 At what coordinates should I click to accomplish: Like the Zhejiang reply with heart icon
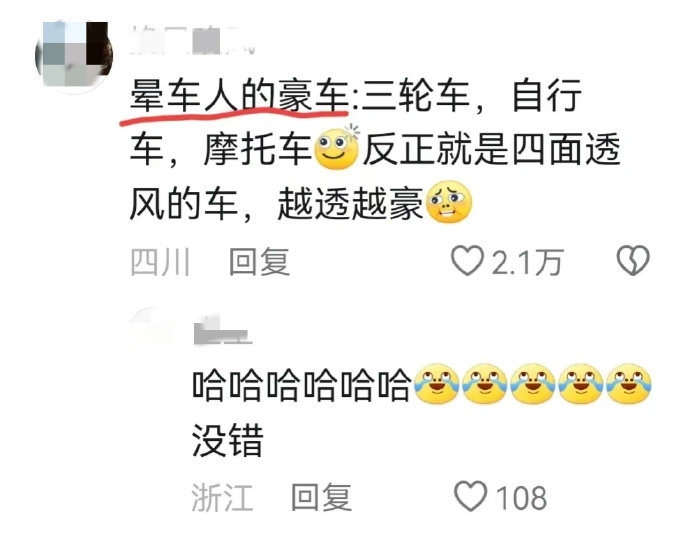click(470, 496)
